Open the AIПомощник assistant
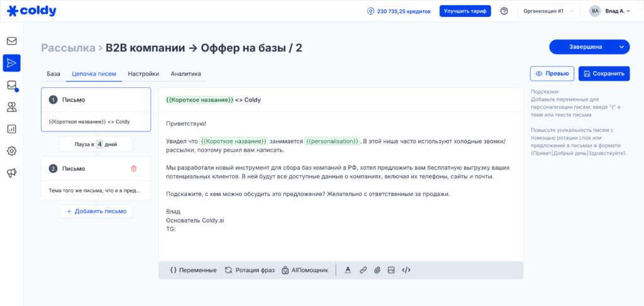644x306 pixels. pos(305,270)
